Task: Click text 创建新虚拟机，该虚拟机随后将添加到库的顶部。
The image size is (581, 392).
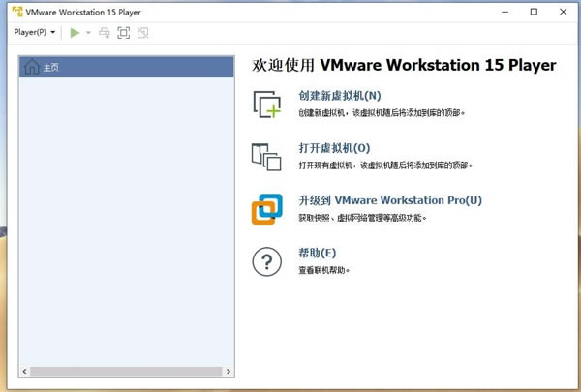Action: 382,113
